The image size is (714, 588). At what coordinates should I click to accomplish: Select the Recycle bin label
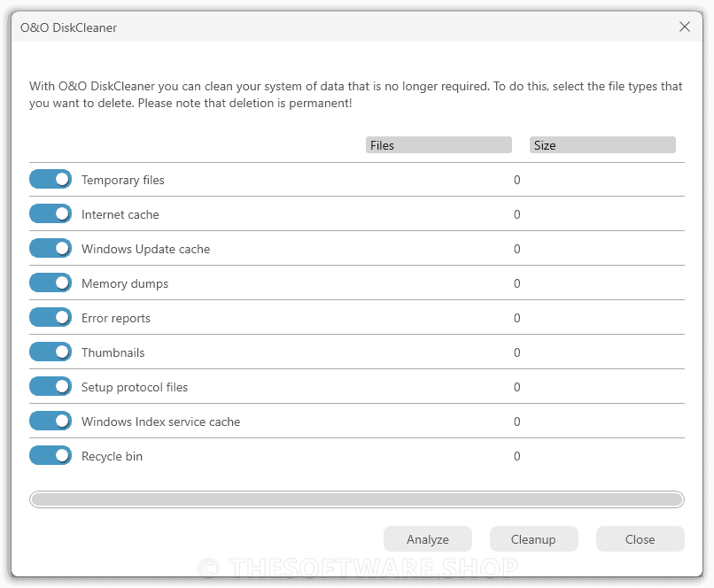pyautogui.click(x=112, y=457)
